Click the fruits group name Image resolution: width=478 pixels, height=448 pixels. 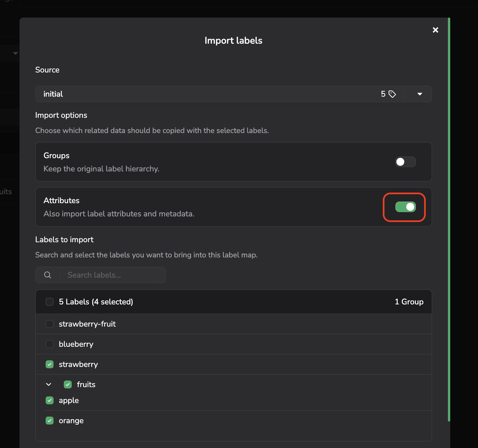[86, 384]
